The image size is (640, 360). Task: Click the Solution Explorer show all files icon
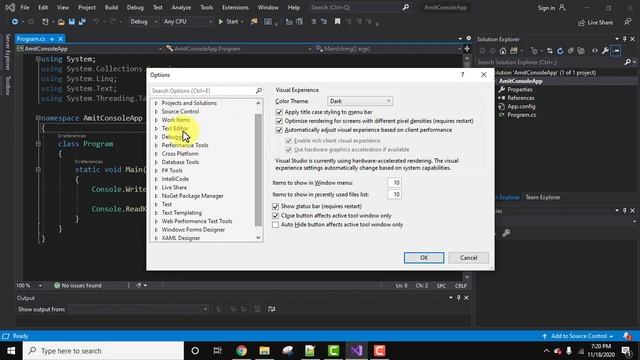pos(581,51)
